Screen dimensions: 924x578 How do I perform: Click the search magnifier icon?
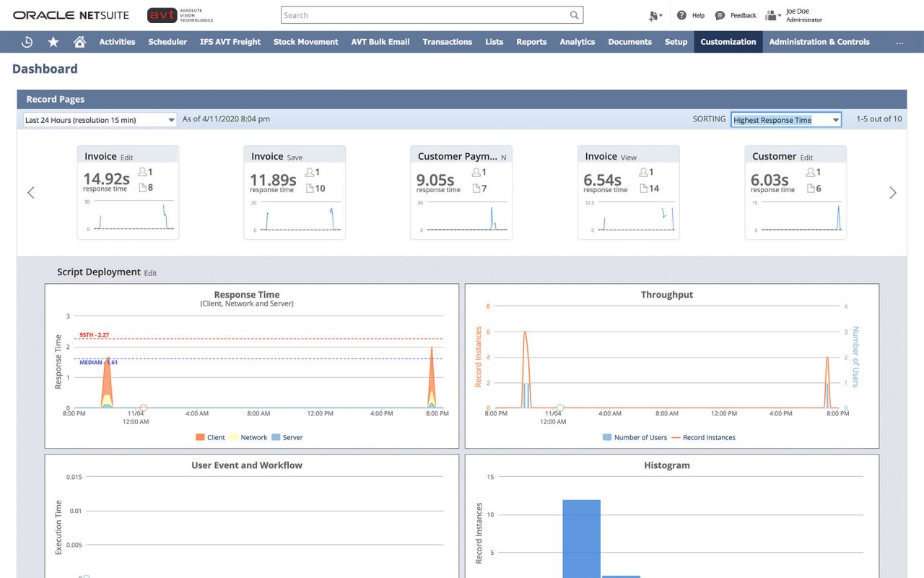point(574,14)
